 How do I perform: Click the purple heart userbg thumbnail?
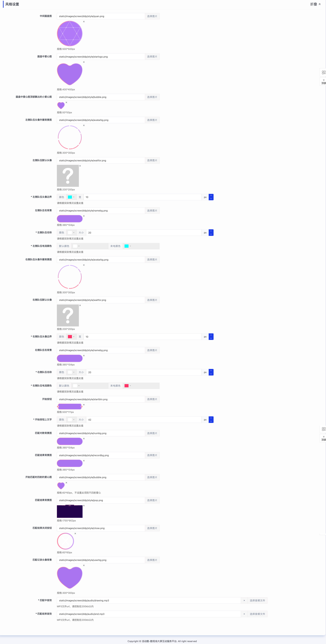[x=70, y=577]
